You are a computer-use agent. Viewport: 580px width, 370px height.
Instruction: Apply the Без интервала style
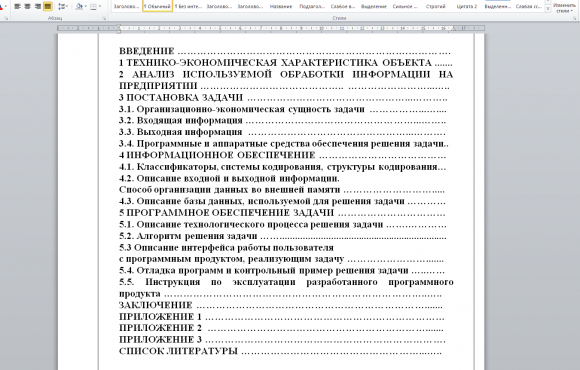(188, 6)
